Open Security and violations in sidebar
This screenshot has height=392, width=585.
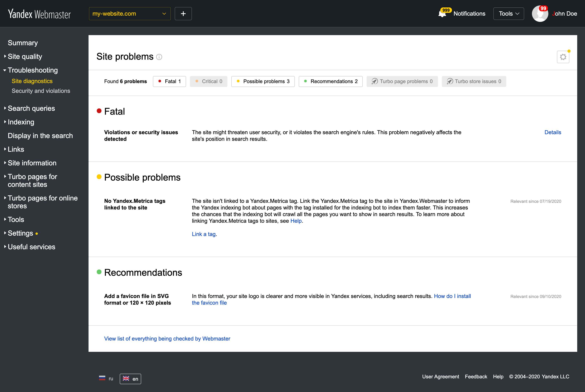click(41, 91)
